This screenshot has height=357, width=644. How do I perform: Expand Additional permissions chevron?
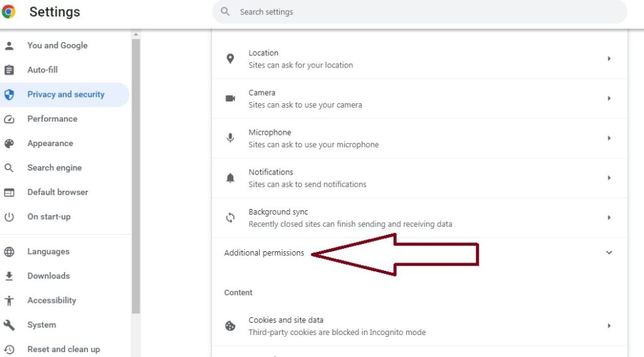click(x=609, y=252)
